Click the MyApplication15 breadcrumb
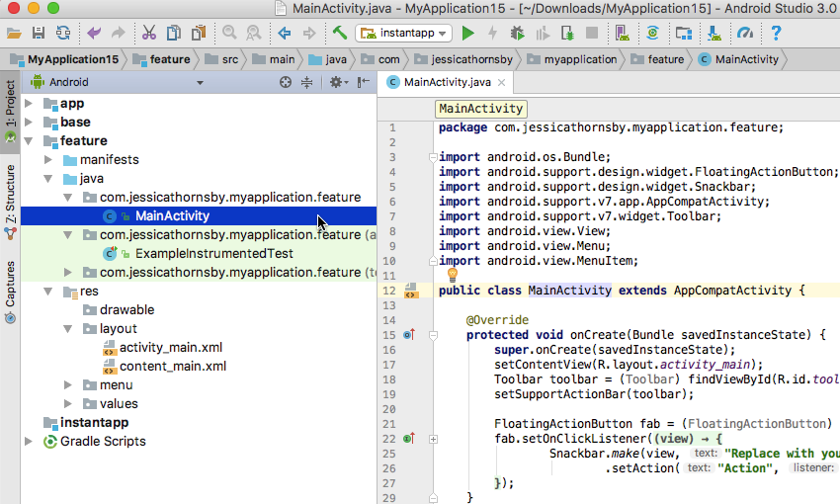 (x=65, y=59)
